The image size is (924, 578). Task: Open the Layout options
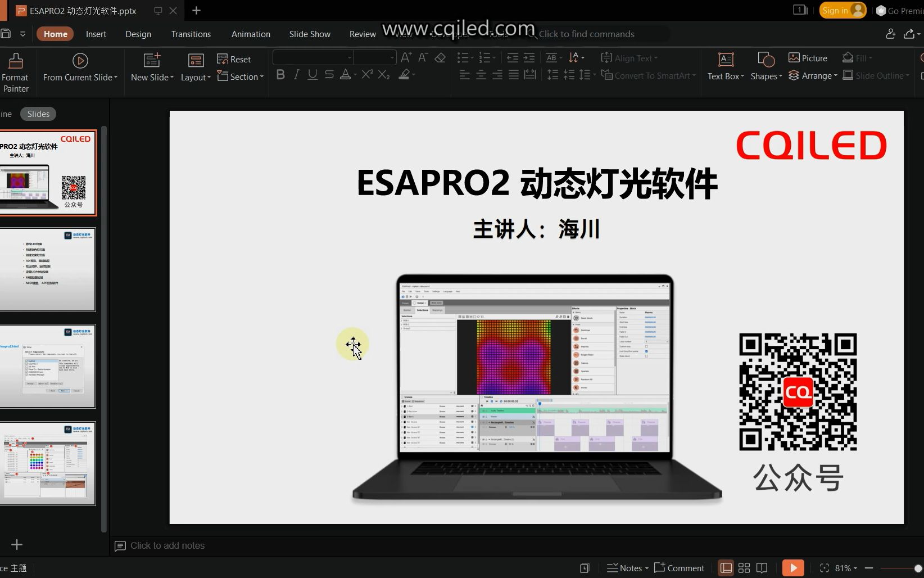click(196, 67)
